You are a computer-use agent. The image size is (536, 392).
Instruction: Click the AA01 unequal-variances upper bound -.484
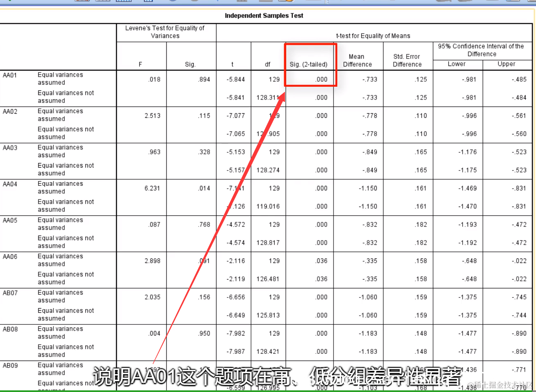(519, 97)
